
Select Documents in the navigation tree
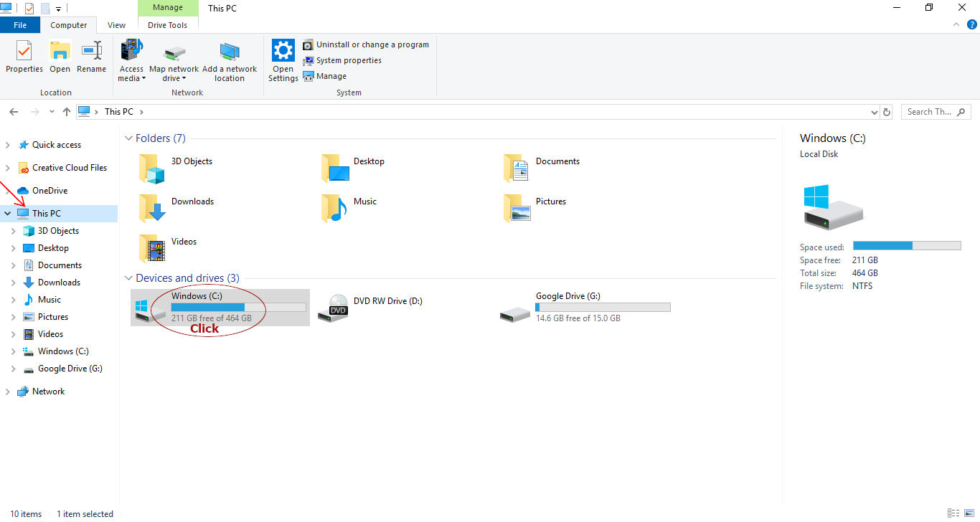tap(52, 265)
